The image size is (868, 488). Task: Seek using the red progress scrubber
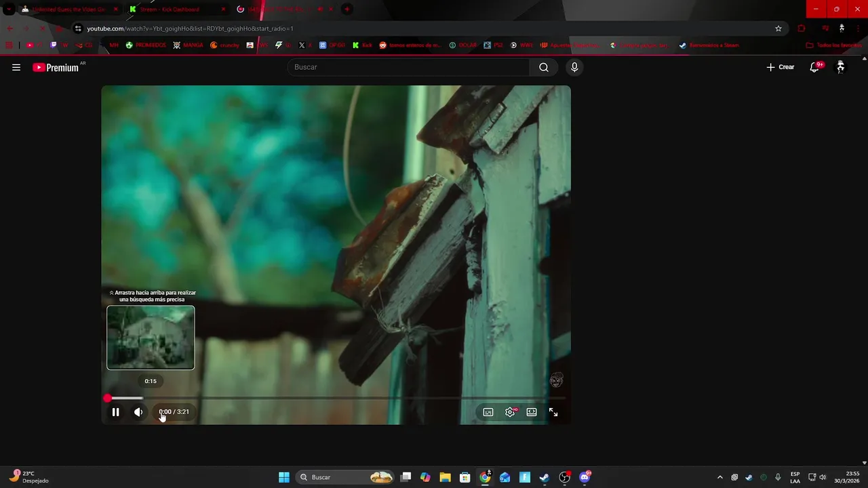tap(107, 399)
